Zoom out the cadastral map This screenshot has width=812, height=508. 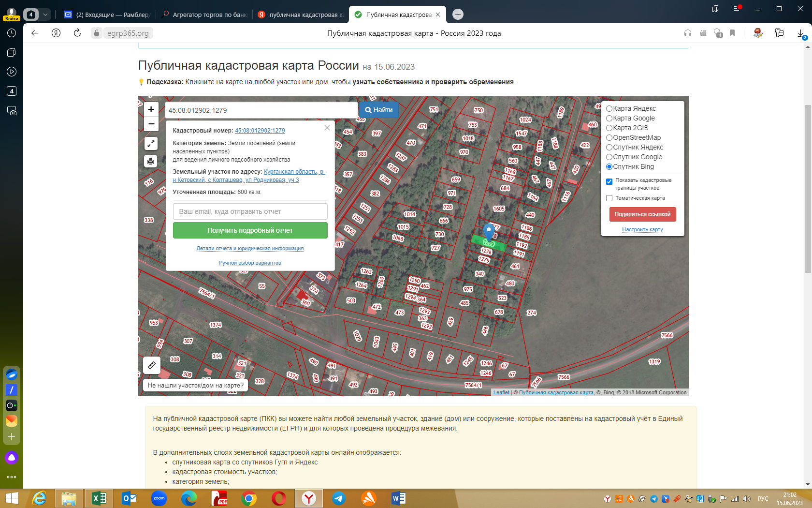click(x=151, y=124)
